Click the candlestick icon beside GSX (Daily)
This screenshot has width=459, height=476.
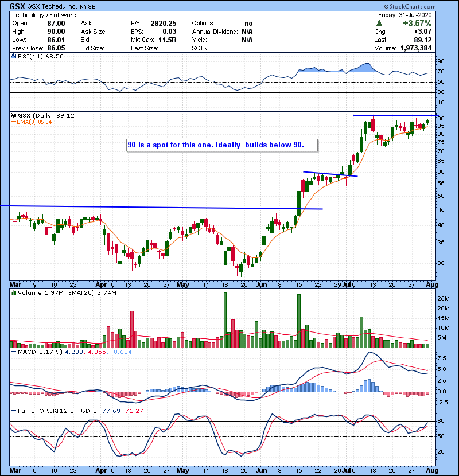tap(13, 115)
